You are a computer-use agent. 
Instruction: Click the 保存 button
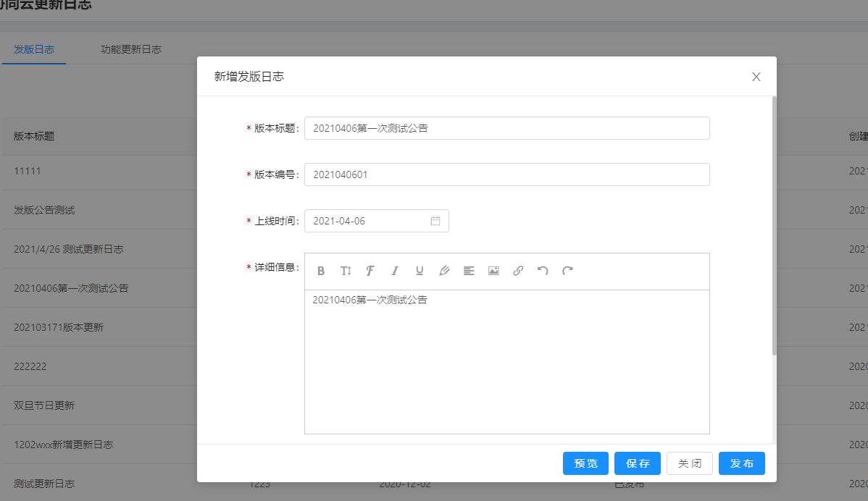[x=638, y=463]
